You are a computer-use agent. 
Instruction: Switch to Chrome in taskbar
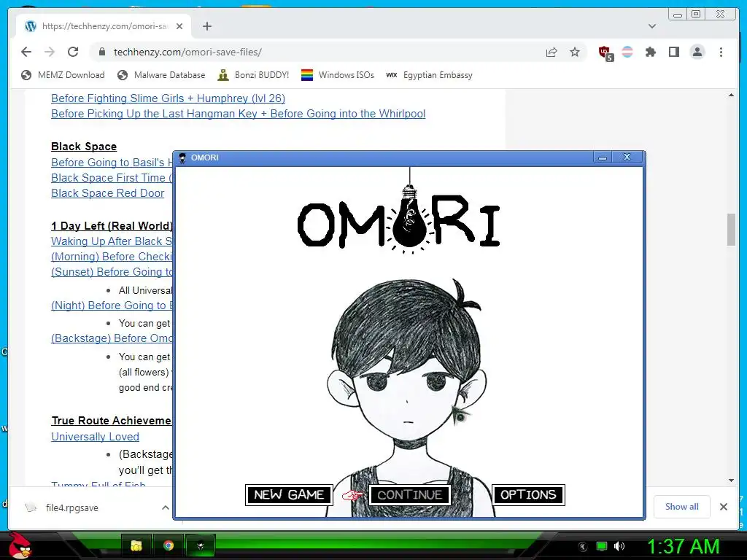coord(169,545)
